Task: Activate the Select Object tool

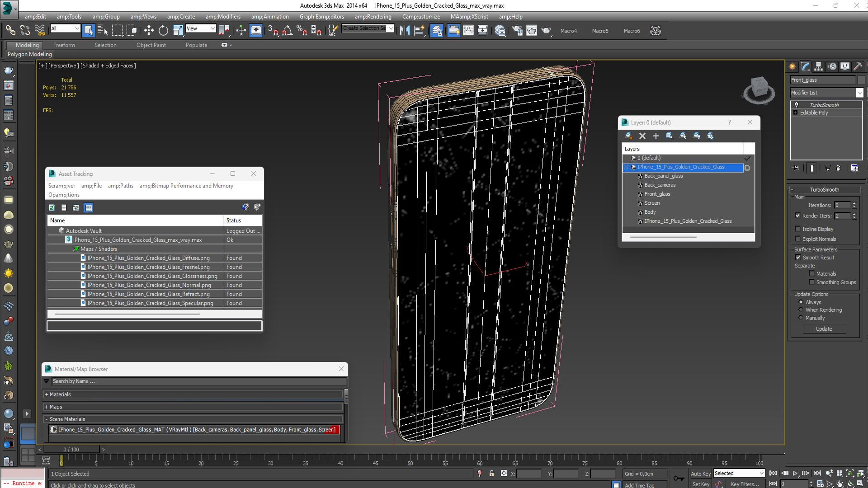Action: (89, 30)
